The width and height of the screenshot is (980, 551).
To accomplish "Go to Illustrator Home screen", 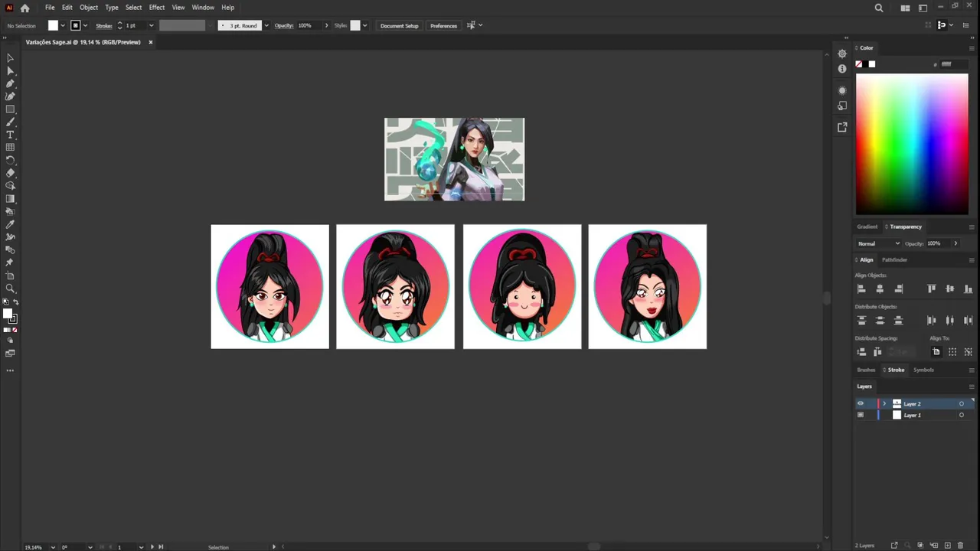I will [24, 8].
